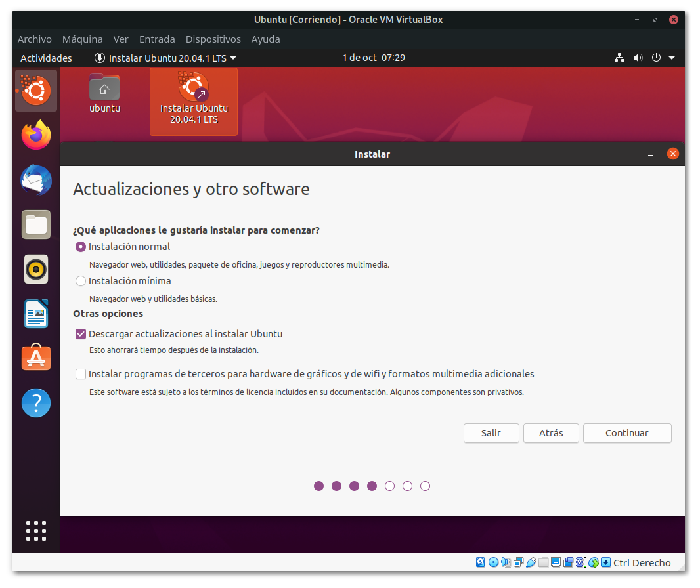Enable Instalar programas de terceros checkbox
The image size is (700, 588).
tap(80, 374)
